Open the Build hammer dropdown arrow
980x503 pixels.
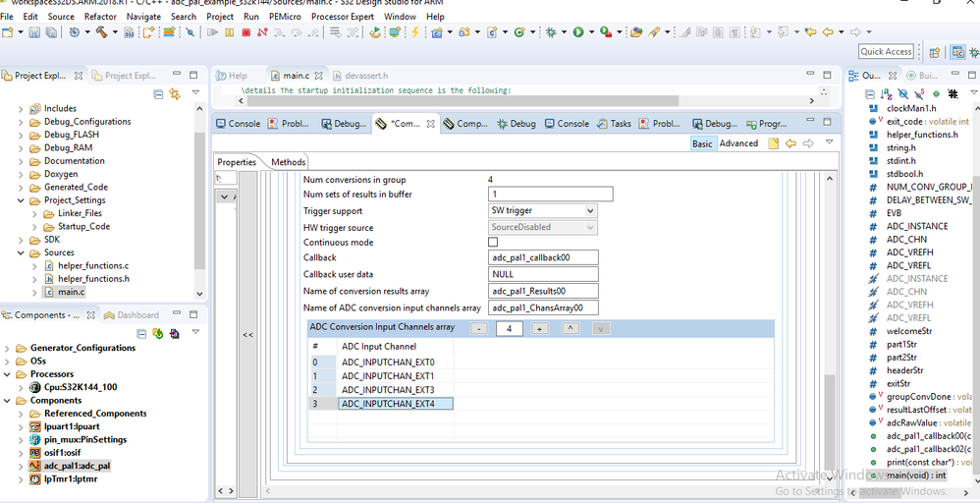(115, 31)
